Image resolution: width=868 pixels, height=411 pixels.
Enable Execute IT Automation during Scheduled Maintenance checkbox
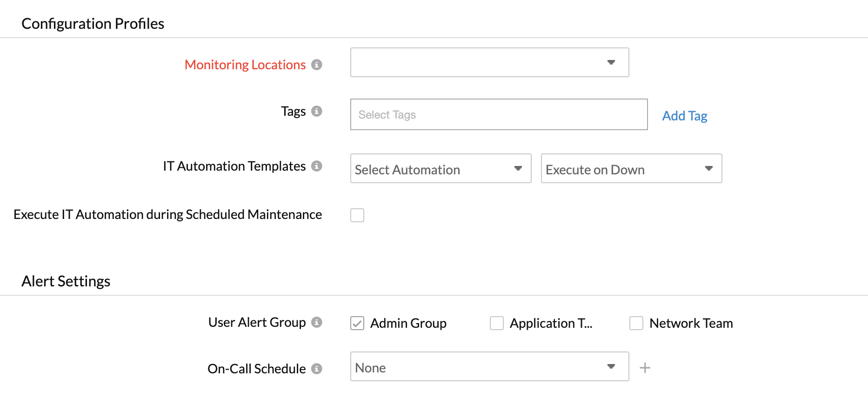tap(357, 215)
